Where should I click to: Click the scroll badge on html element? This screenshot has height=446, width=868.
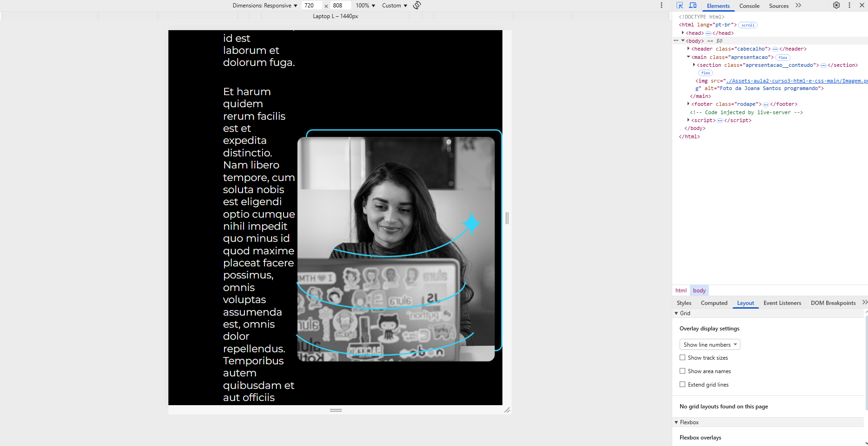[x=748, y=25]
